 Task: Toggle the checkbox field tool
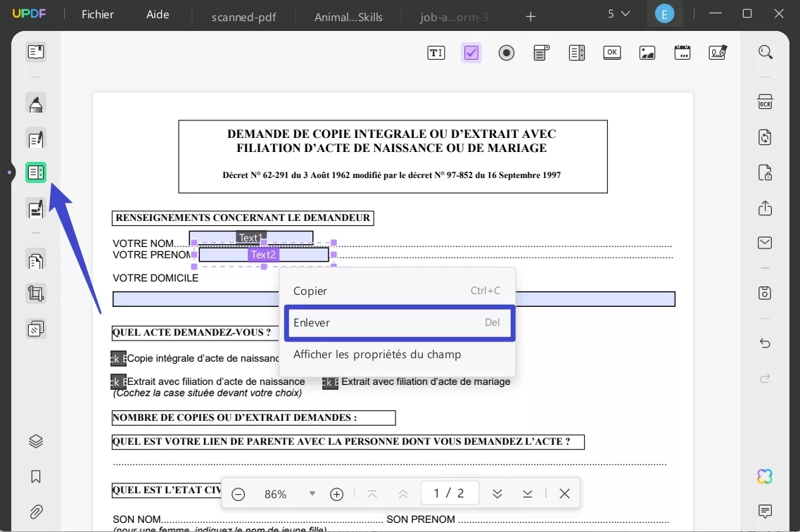(x=471, y=52)
